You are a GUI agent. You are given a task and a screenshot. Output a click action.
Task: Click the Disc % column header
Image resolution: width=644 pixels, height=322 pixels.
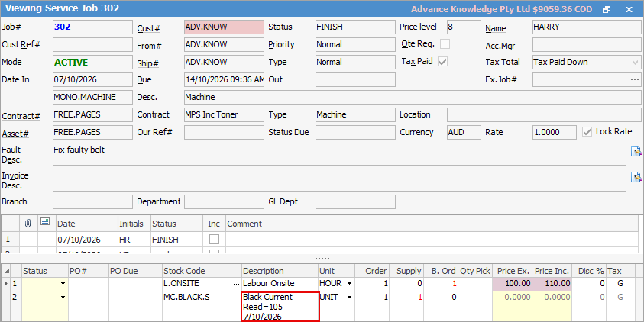(589, 271)
